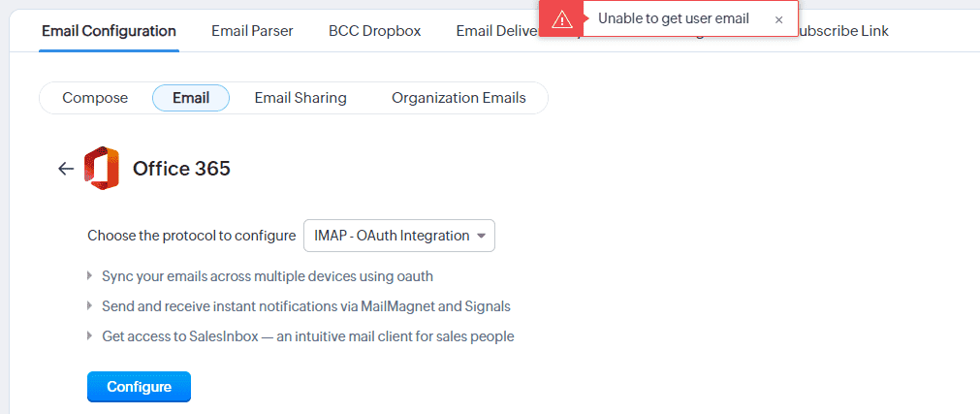This screenshot has height=414, width=980.
Task: Click the Office 365 heading text
Action: click(181, 169)
